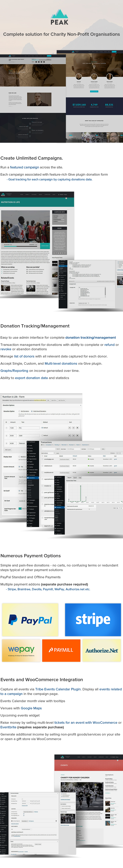
Task: Click the Create Unlimited Campaigns heading
Action: click(32, 158)
